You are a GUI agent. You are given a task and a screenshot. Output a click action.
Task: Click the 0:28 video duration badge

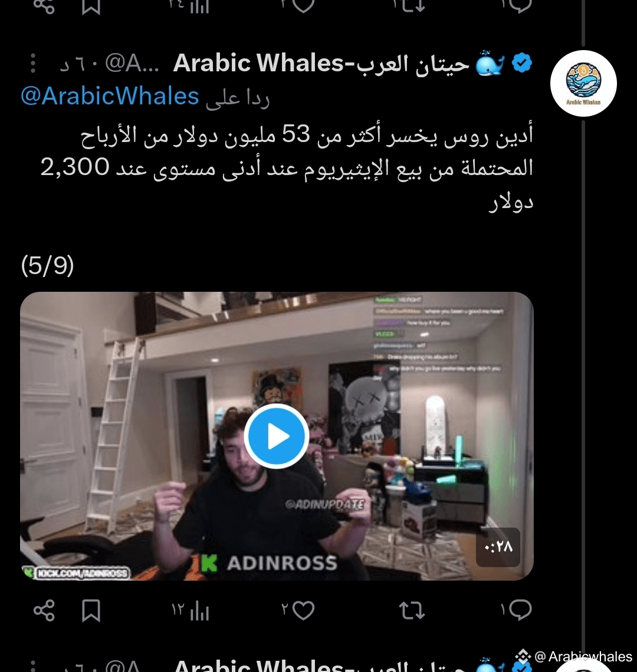pyautogui.click(x=498, y=547)
